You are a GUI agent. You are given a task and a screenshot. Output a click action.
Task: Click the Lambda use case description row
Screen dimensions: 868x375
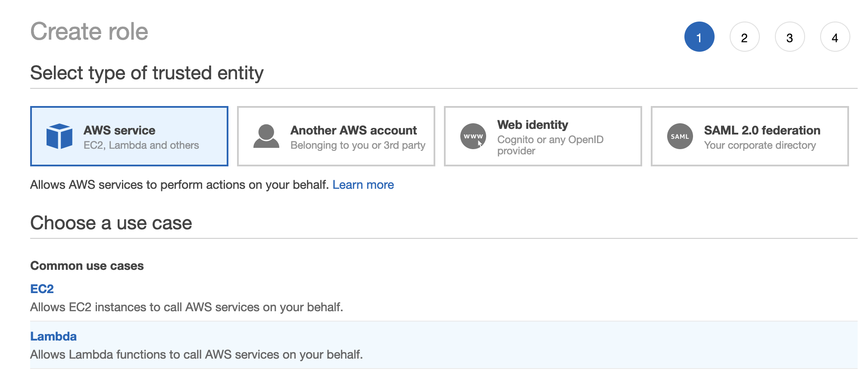coord(197,355)
